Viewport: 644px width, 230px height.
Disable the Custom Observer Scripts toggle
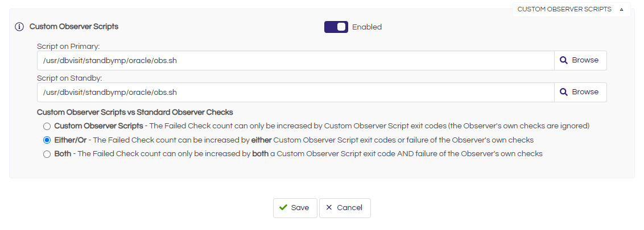click(336, 27)
